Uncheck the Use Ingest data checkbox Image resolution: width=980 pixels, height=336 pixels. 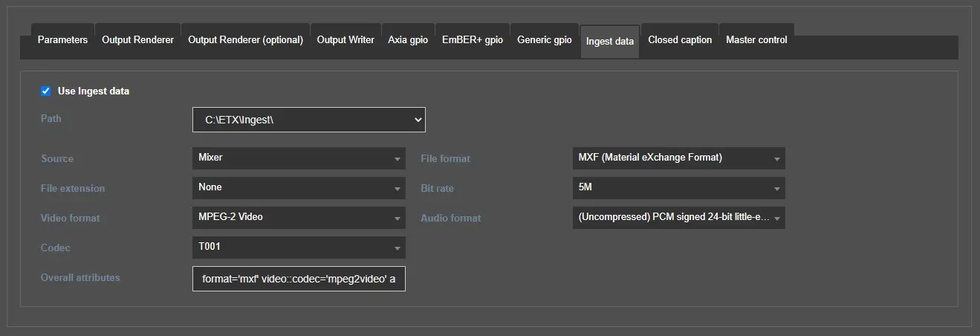(46, 91)
